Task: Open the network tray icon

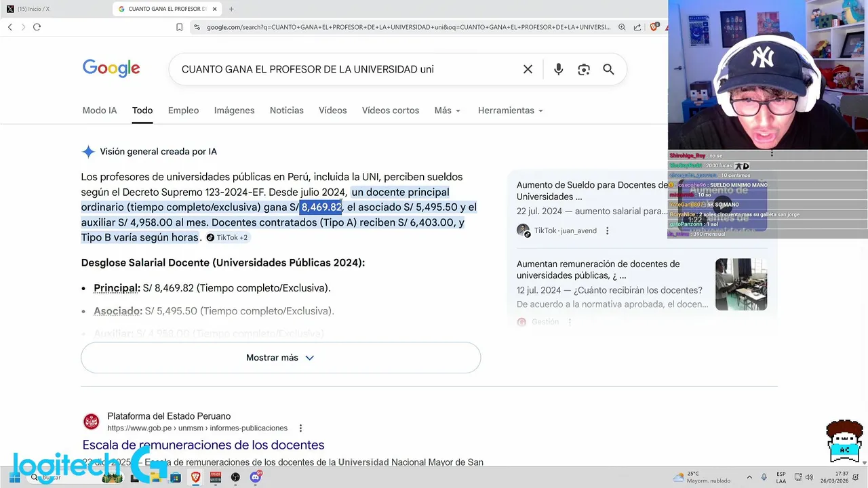Action: click(x=798, y=478)
